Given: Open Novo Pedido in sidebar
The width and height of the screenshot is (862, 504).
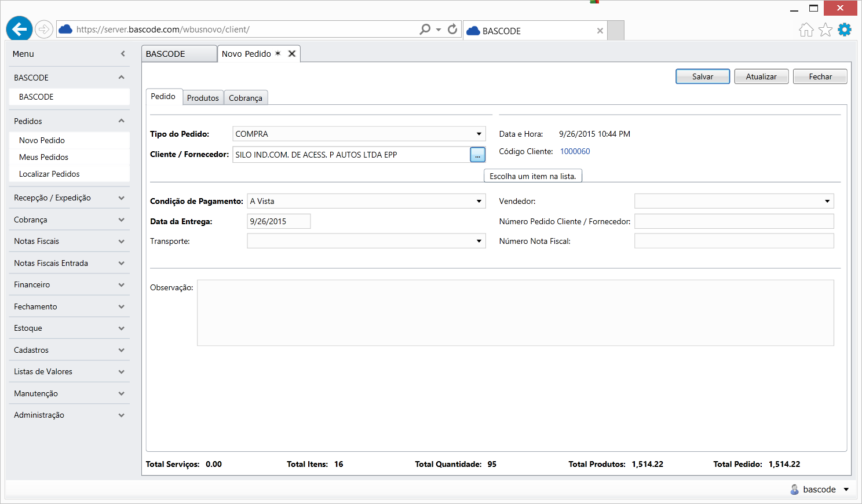Looking at the screenshot, I should 70,140.
